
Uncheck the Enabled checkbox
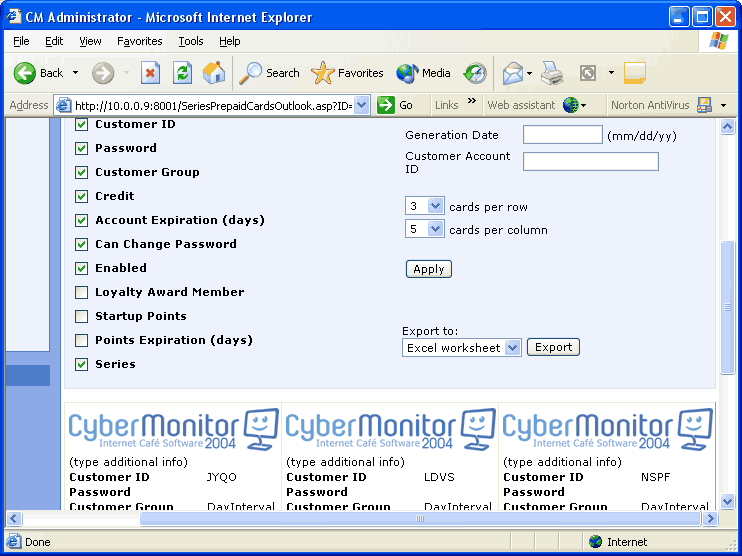click(x=81, y=268)
